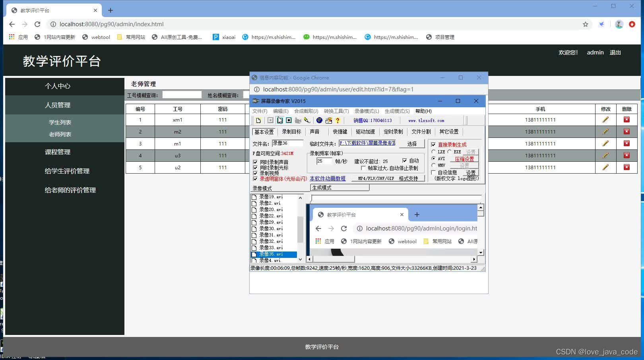Uncheck the 自动 frame rate checkbox
Screen dimensions: 644x360
tap(405, 161)
